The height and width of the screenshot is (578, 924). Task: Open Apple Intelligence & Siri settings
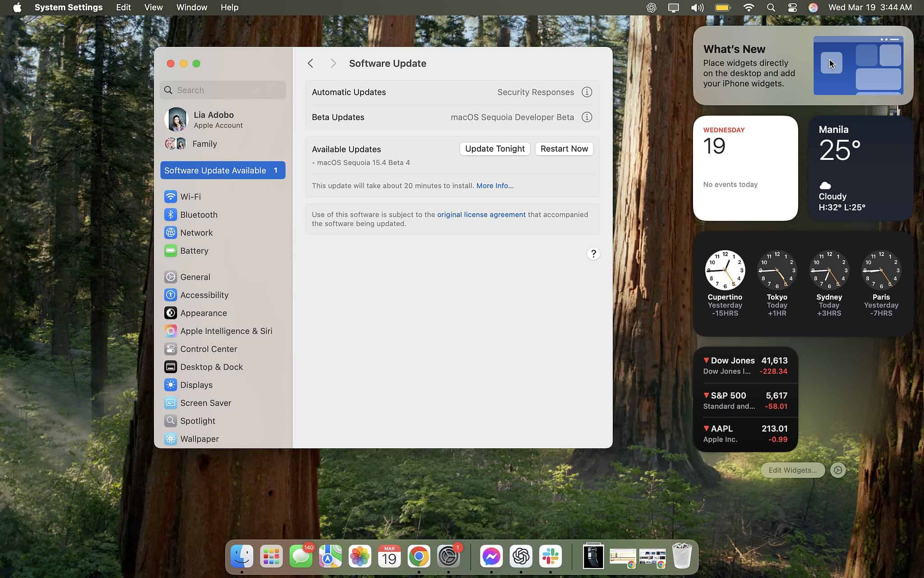[x=226, y=331]
